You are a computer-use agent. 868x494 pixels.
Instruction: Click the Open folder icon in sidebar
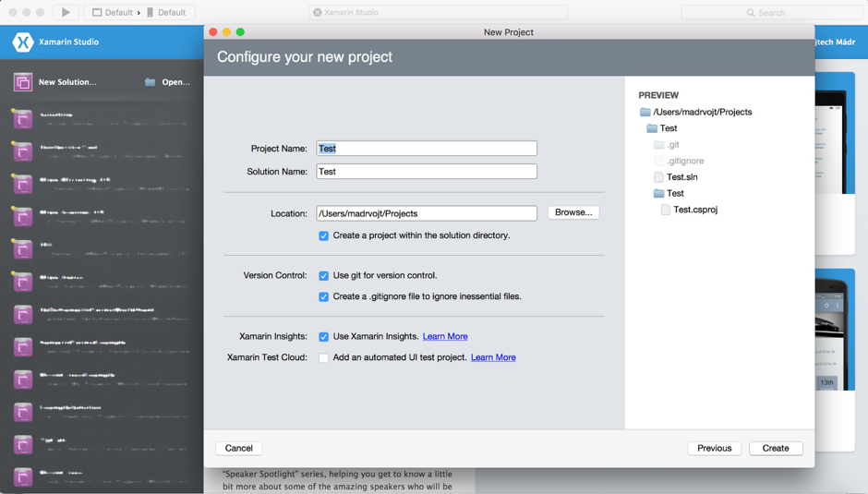(150, 82)
